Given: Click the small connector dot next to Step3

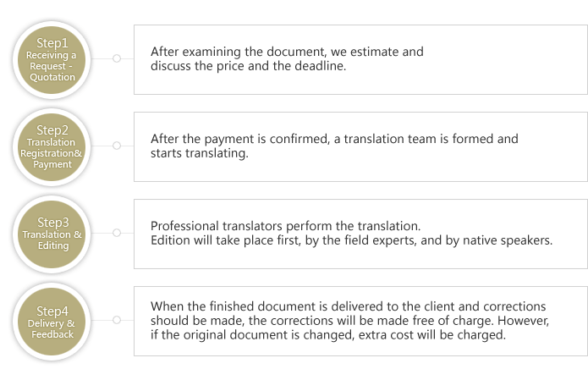Looking at the screenshot, I should click(x=117, y=233).
